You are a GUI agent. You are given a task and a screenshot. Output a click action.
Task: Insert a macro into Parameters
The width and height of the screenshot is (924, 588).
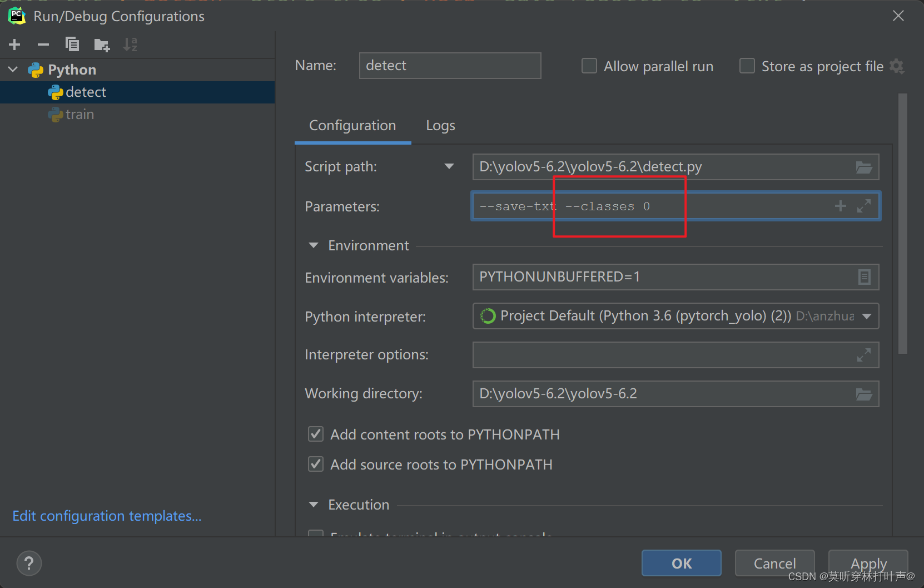pos(841,206)
